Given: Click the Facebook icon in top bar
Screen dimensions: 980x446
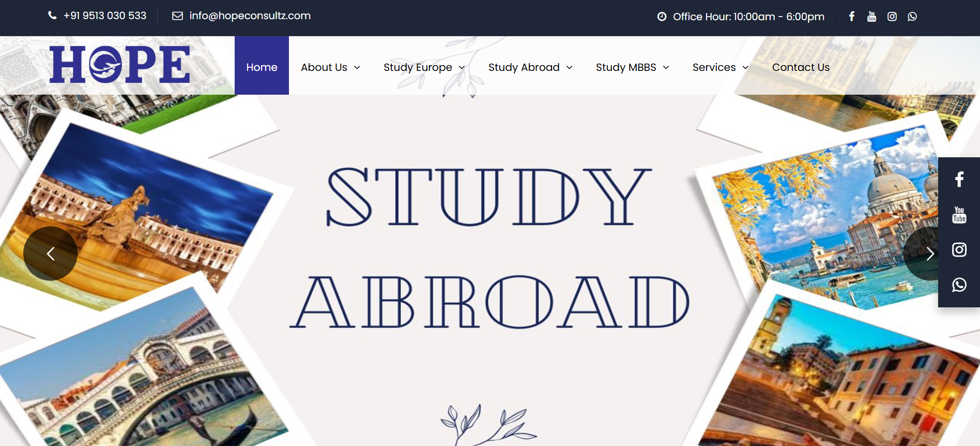Looking at the screenshot, I should pyautogui.click(x=852, y=17).
